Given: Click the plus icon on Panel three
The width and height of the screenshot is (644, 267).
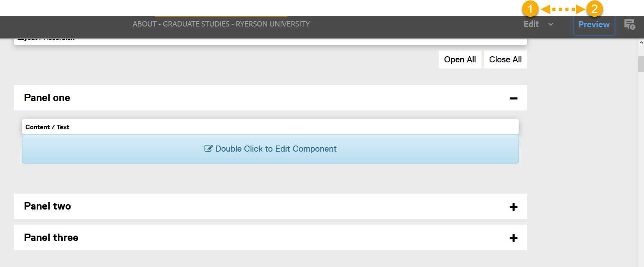Looking at the screenshot, I should pos(513,238).
